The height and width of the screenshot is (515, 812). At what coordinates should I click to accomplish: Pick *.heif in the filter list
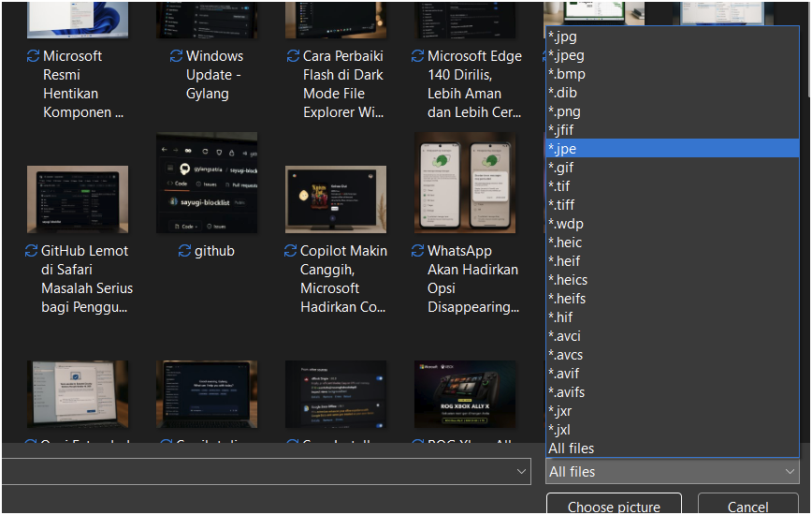[673, 260]
